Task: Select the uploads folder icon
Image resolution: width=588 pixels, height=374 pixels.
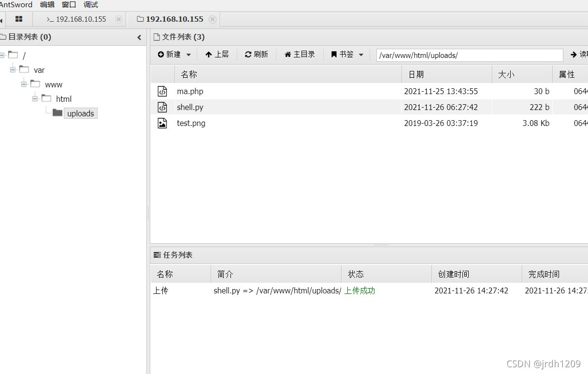Action: [57, 113]
